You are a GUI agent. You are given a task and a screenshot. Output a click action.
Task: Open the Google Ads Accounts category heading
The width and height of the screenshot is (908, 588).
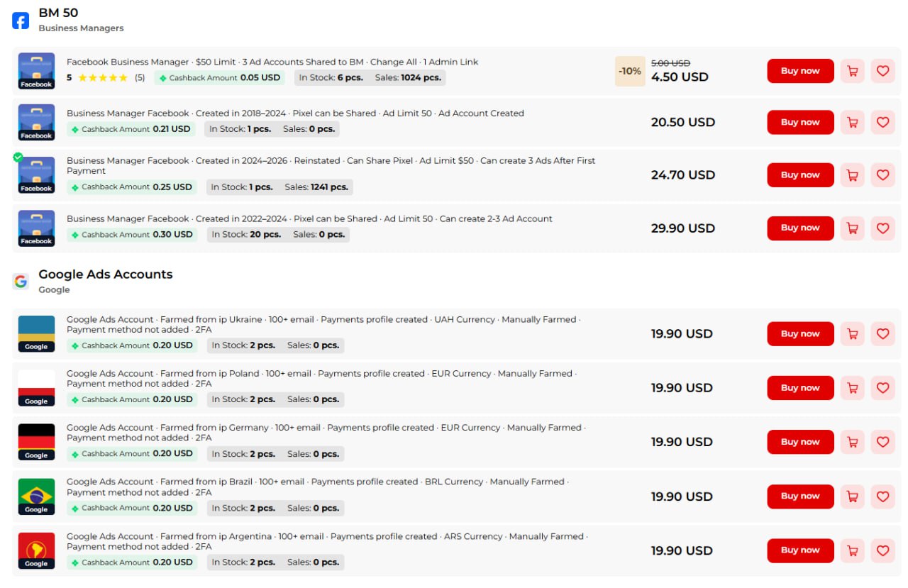[x=106, y=274]
